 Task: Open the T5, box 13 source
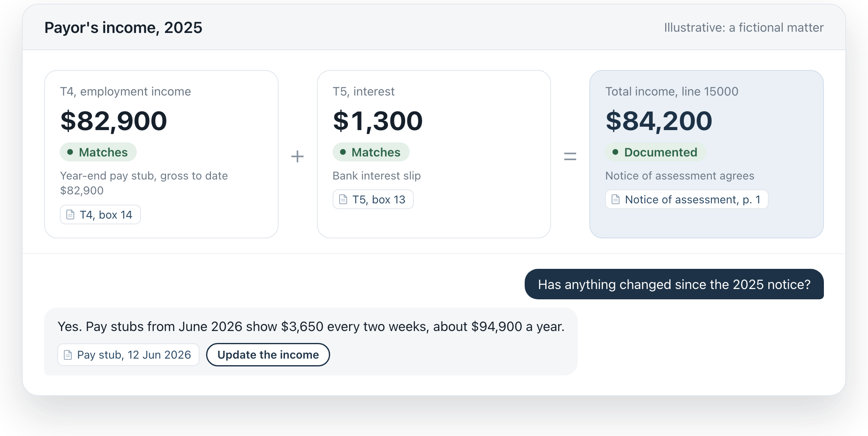373,199
